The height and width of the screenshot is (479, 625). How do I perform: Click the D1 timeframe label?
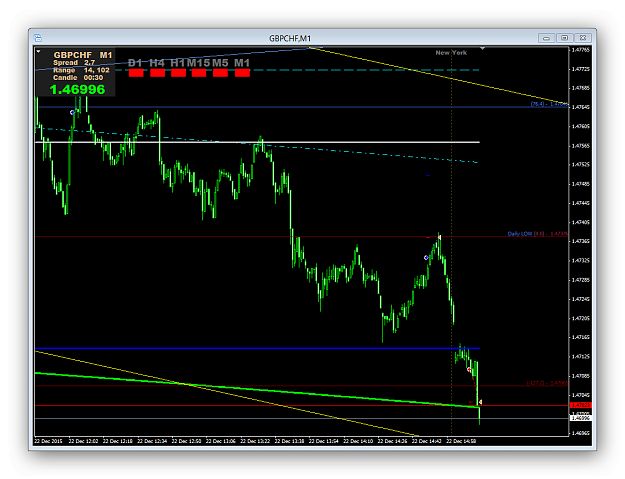tap(136, 63)
